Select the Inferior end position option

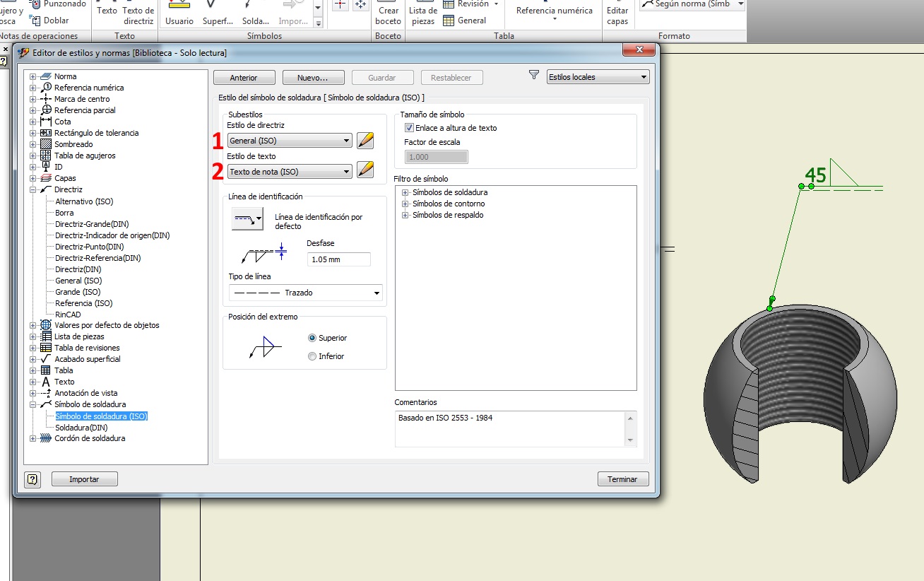click(312, 356)
